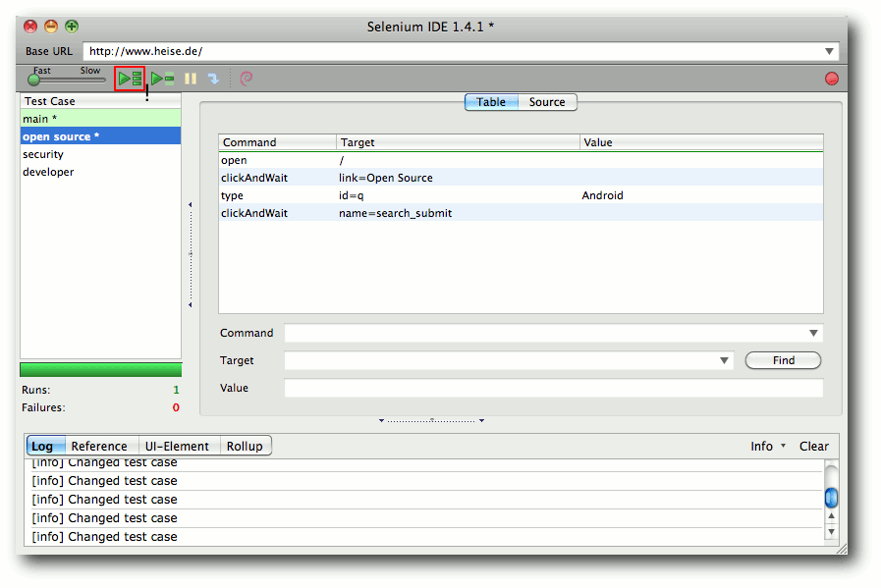This screenshot has height=588, width=881.
Task: Pause test execution
Action: coord(191,79)
